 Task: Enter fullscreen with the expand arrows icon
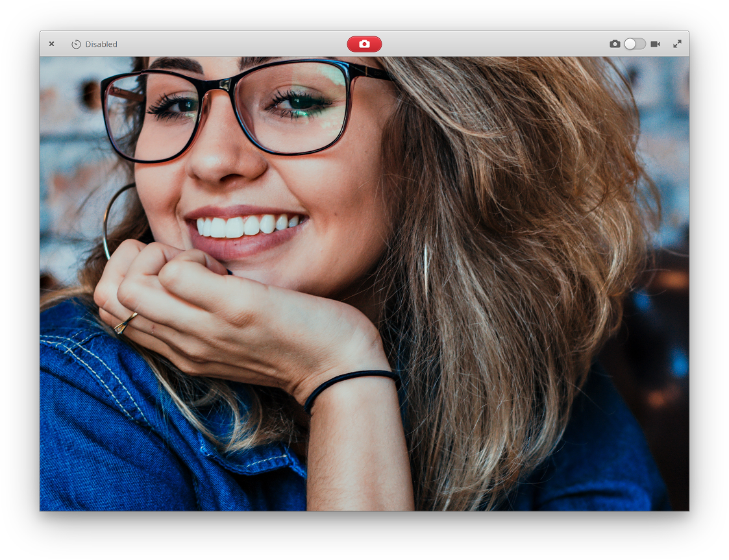tap(677, 43)
